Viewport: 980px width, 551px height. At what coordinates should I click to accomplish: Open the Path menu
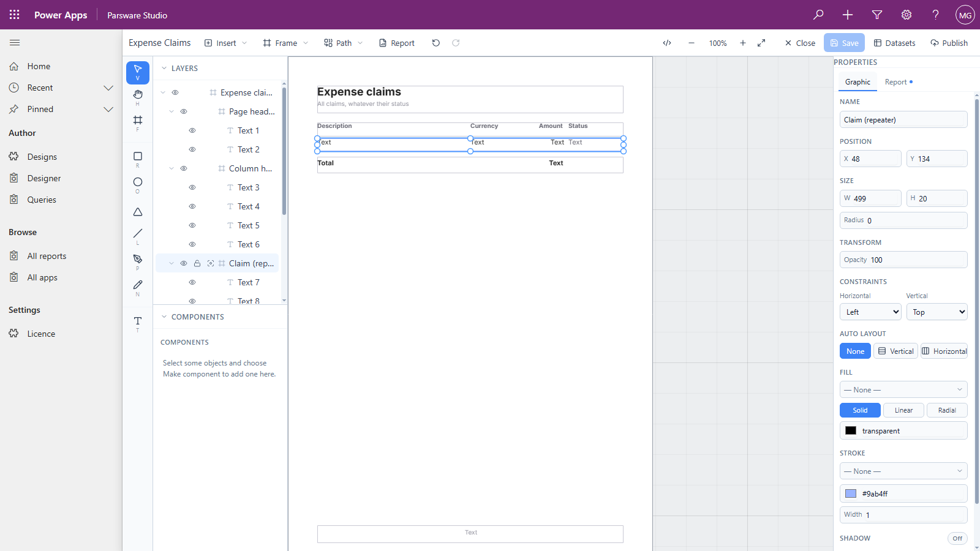coord(343,43)
